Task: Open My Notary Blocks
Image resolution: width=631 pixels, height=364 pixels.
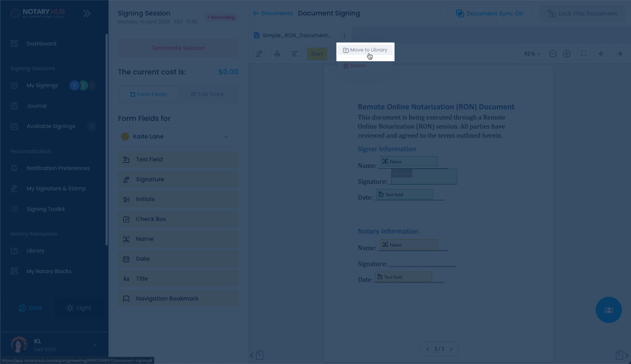Action: tap(49, 271)
